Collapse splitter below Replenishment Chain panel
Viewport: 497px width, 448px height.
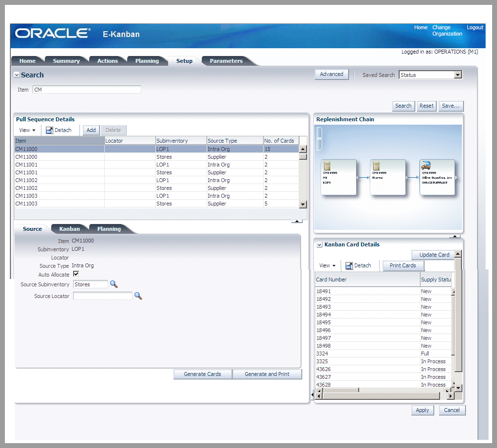pos(455,236)
